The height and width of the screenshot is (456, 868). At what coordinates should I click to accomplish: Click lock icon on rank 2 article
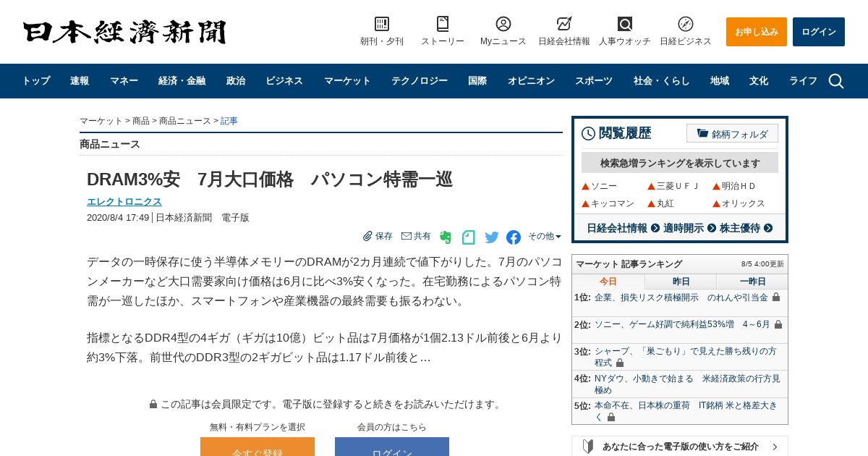tap(778, 325)
